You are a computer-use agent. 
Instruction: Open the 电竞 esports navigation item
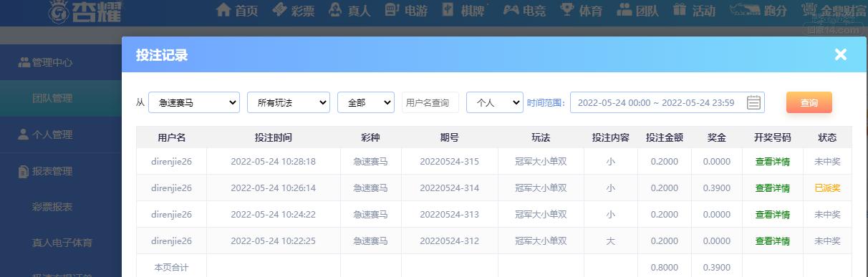pos(525,10)
